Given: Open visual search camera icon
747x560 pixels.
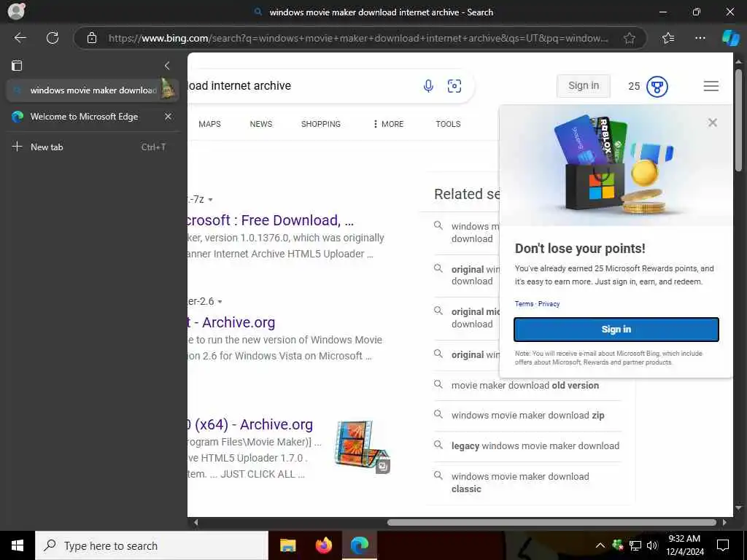Looking at the screenshot, I should coord(454,86).
